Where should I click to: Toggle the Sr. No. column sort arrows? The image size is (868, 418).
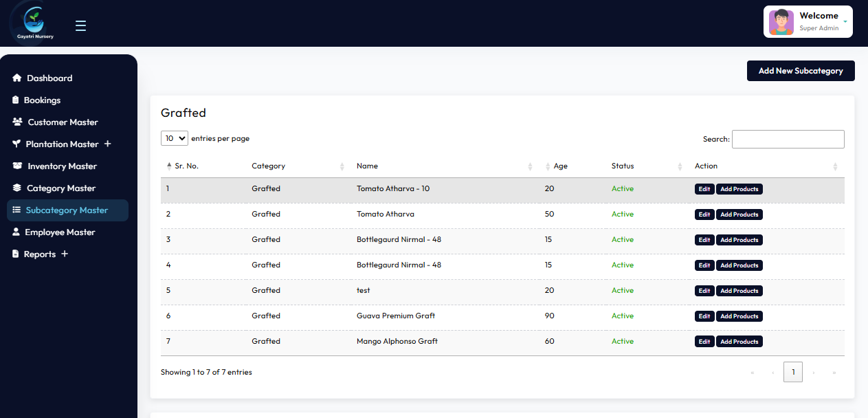pos(168,165)
